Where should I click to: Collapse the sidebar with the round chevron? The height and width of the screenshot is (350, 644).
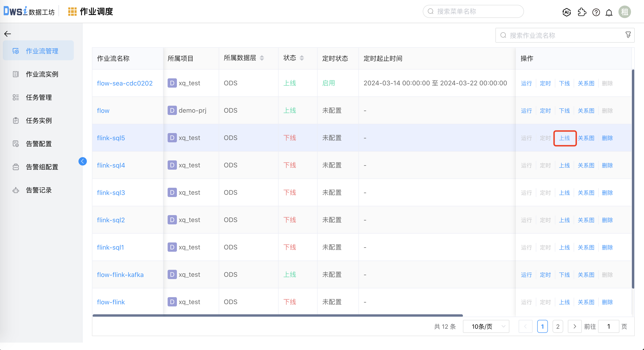(x=82, y=161)
